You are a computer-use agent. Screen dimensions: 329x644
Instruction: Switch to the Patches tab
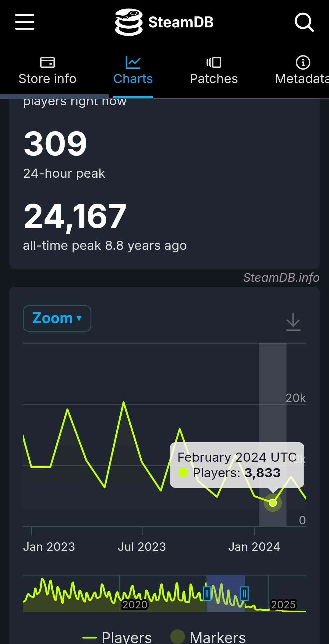(214, 79)
